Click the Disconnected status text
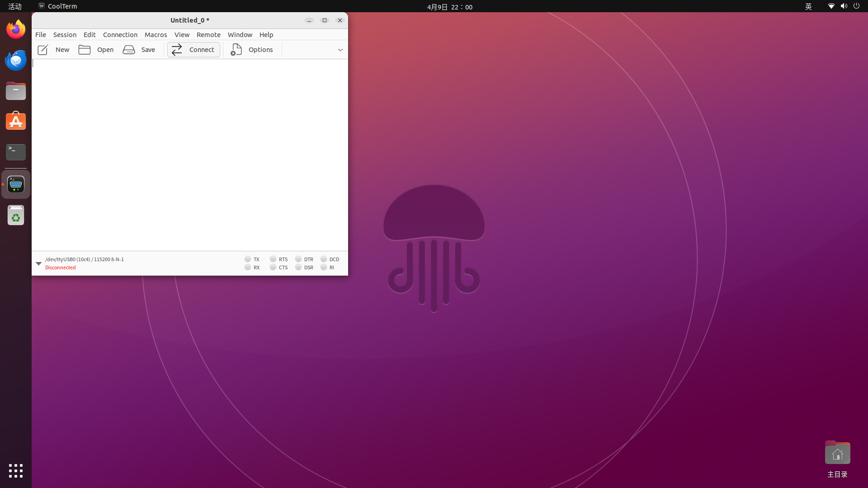The width and height of the screenshot is (868, 488). tap(60, 267)
